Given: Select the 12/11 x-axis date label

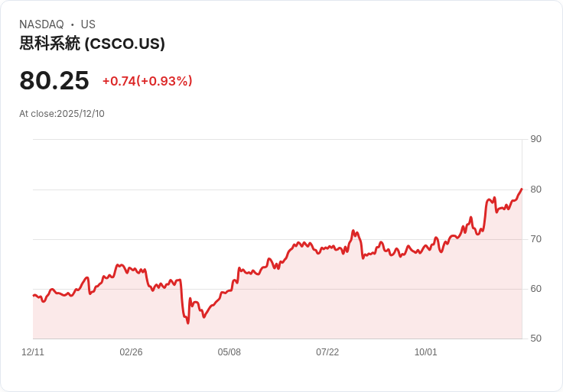Looking at the screenshot, I should tap(33, 352).
